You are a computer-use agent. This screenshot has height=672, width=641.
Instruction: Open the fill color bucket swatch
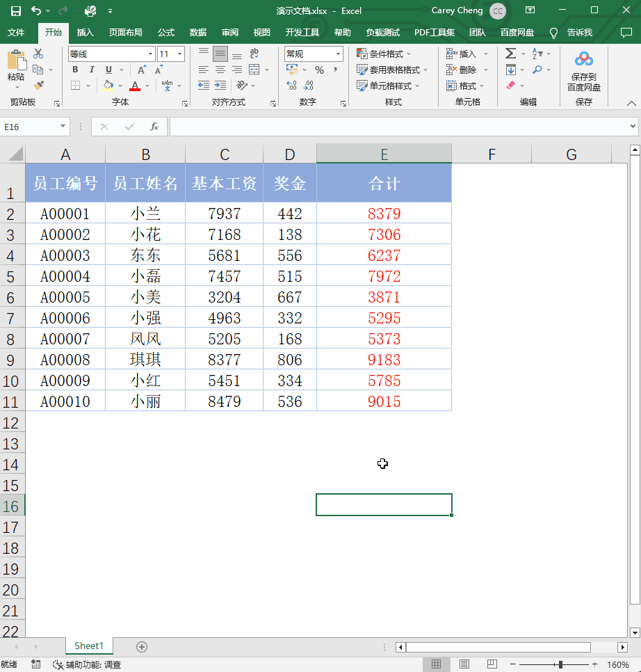coord(108,86)
